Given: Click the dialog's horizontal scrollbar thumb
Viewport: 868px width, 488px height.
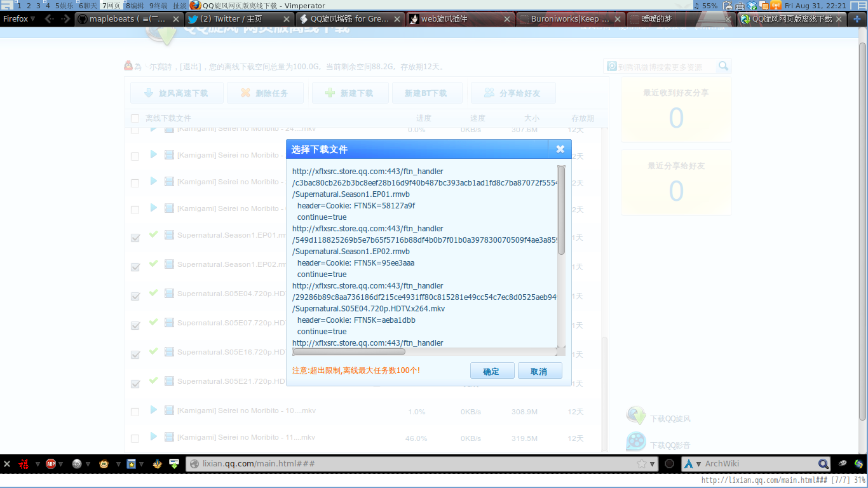Looking at the screenshot, I should point(349,351).
